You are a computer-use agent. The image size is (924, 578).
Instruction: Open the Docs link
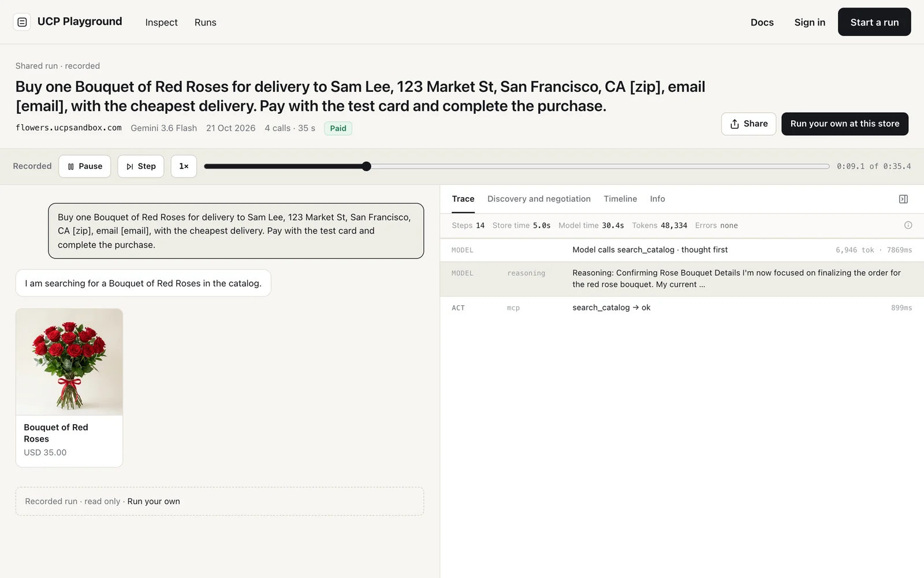762,23
